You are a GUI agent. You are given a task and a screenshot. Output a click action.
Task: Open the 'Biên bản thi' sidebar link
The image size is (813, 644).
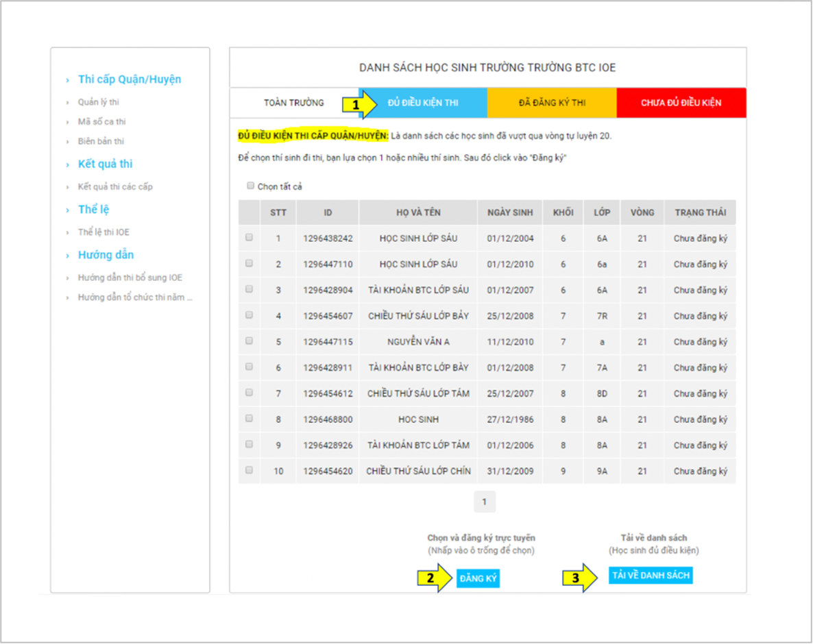click(x=101, y=141)
